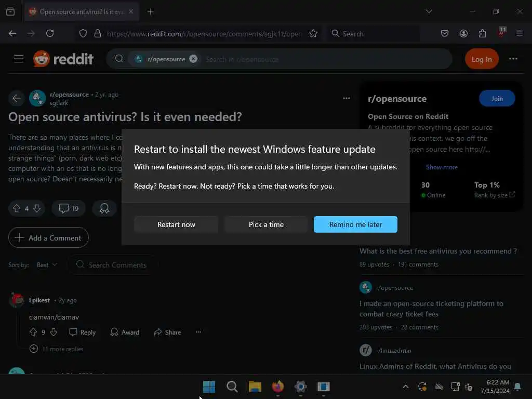Open Rank by size external link
This screenshot has height=399, width=532.
tap(495, 195)
